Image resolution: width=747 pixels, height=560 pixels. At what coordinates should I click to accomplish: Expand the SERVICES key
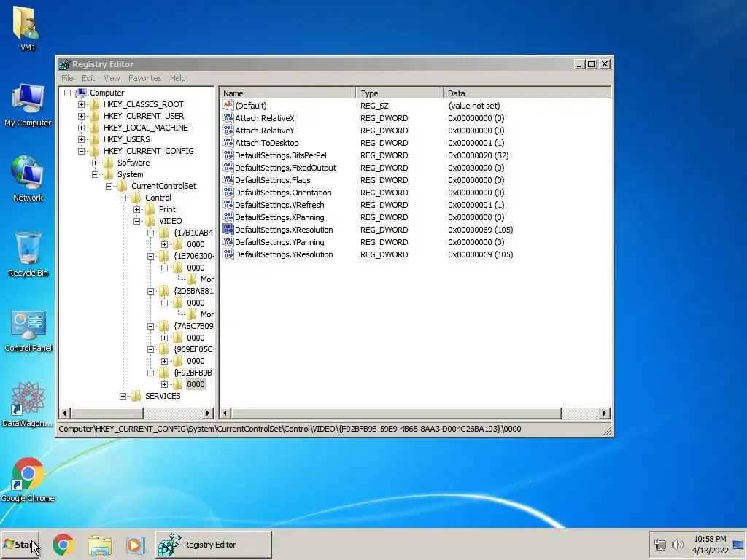click(123, 396)
